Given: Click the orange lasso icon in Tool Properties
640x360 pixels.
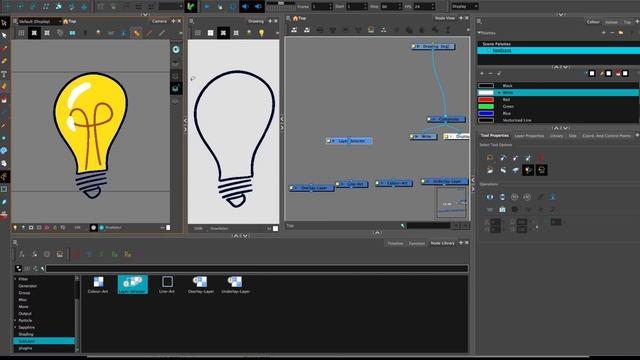Looking at the screenshot, I should (x=490, y=158).
